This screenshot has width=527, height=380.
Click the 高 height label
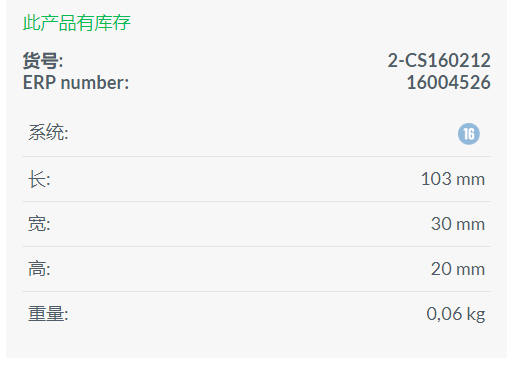39,269
